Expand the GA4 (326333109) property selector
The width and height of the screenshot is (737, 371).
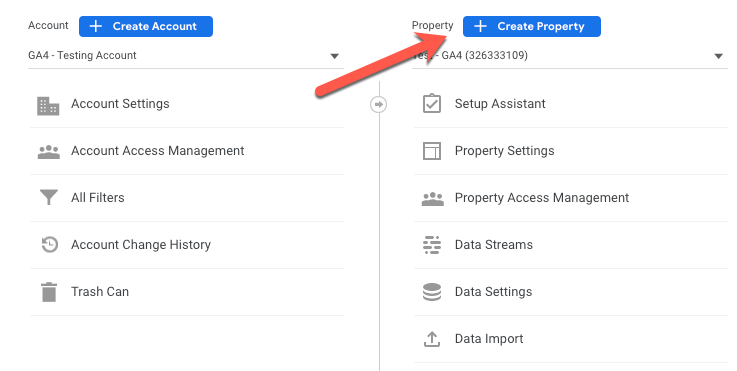570,55
